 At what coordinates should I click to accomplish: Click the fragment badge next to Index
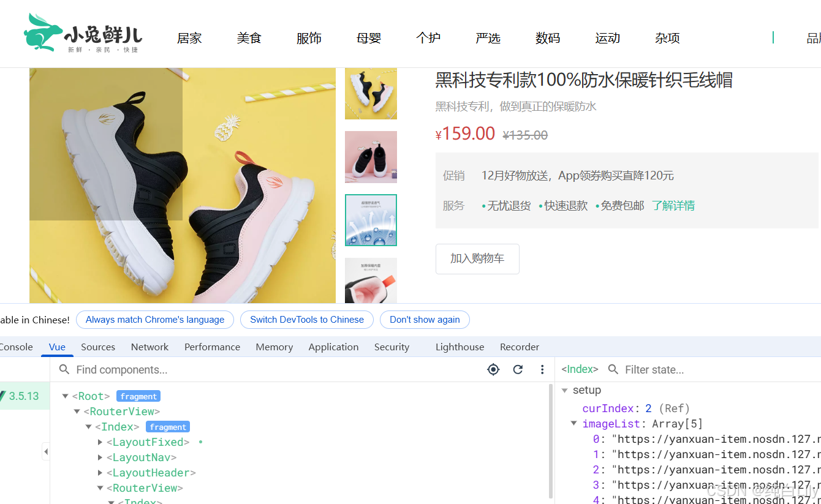[x=167, y=426]
